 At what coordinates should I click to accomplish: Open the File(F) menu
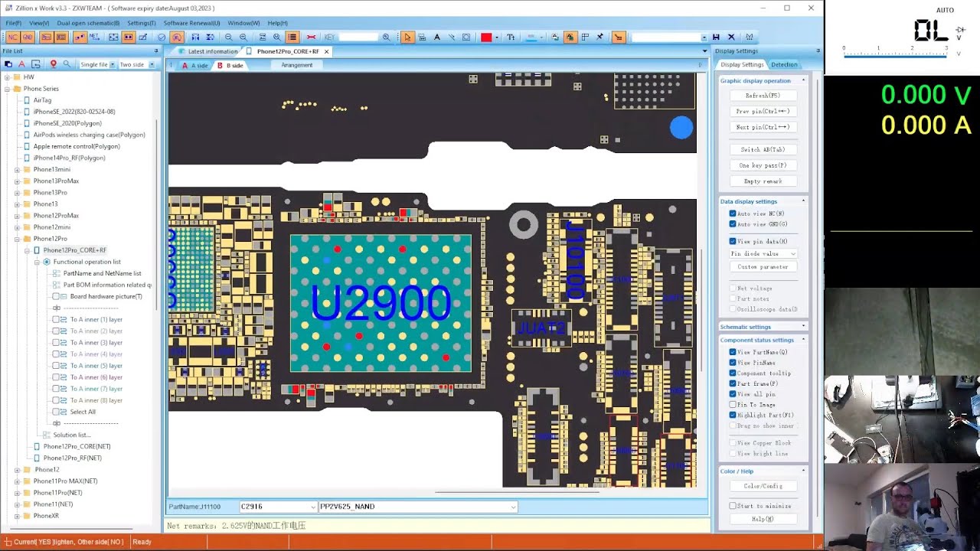[x=13, y=23]
